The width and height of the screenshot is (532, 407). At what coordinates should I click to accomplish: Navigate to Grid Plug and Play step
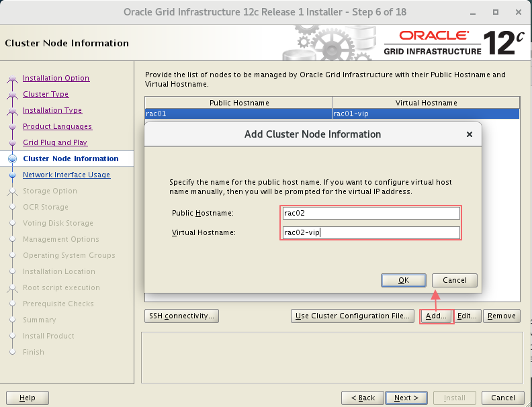click(x=55, y=142)
